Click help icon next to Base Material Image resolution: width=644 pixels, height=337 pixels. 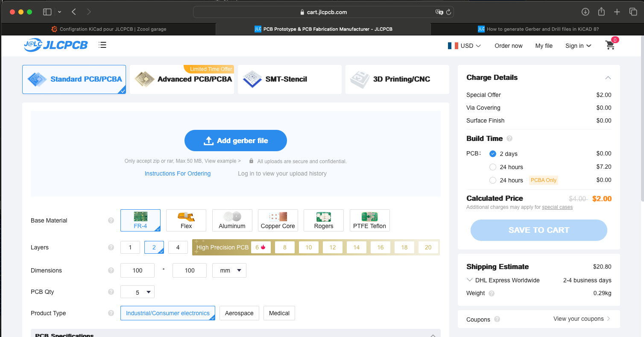[x=111, y=220]
